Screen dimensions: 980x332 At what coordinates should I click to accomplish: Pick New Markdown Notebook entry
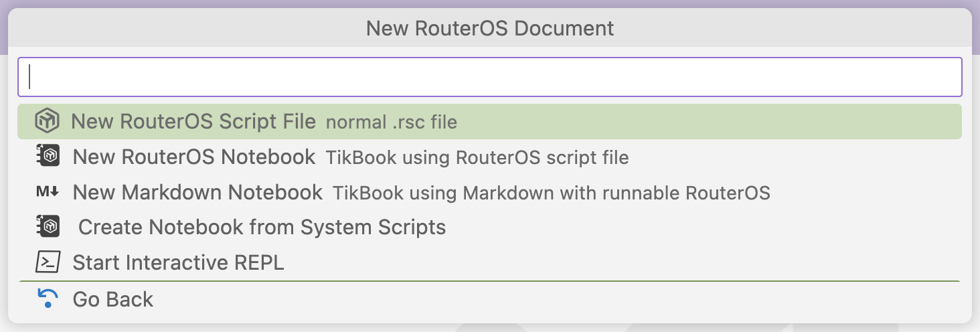click(197, 192)
